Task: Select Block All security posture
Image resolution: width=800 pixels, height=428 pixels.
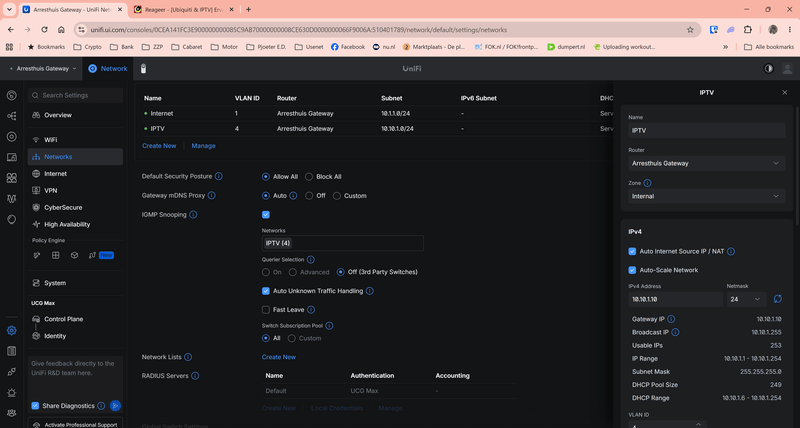Action: tap(309, 177)
